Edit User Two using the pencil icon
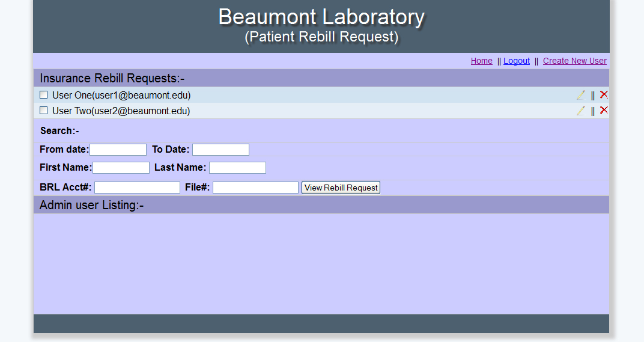644x342 pixels. pyautogui.click(x=580, y=111)
